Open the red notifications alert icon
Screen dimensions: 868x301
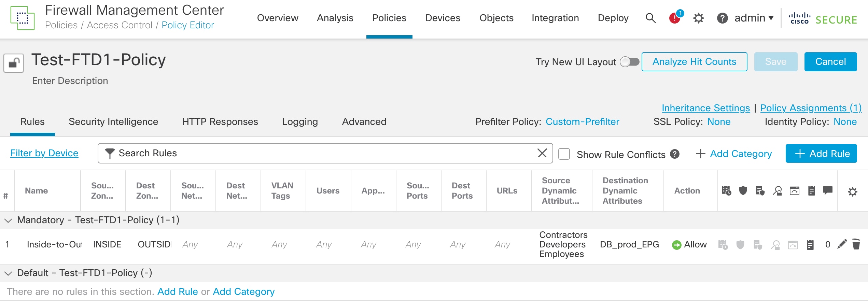(675, 18)
